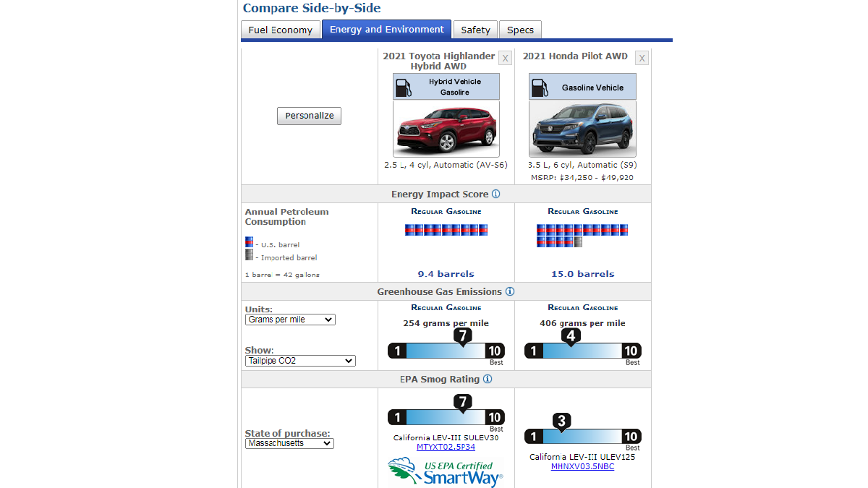Open the Specs tab
Image resolution: width=868 pixels, height=488 pixels.
520,30
